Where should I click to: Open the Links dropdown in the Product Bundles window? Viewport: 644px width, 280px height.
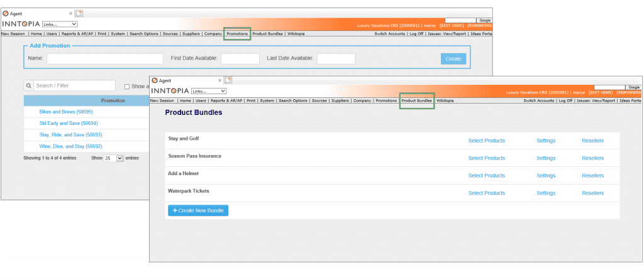[208, 91]
